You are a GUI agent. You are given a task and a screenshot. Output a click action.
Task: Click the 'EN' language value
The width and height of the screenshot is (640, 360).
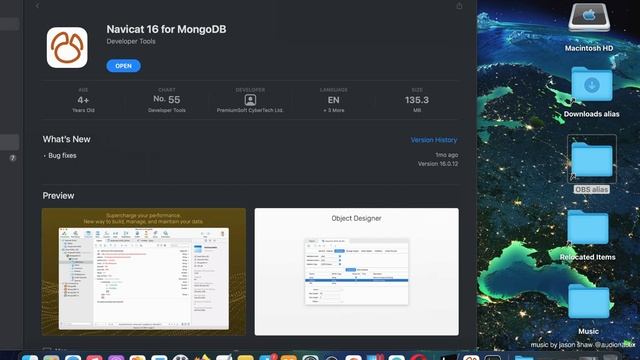point(333,100)
